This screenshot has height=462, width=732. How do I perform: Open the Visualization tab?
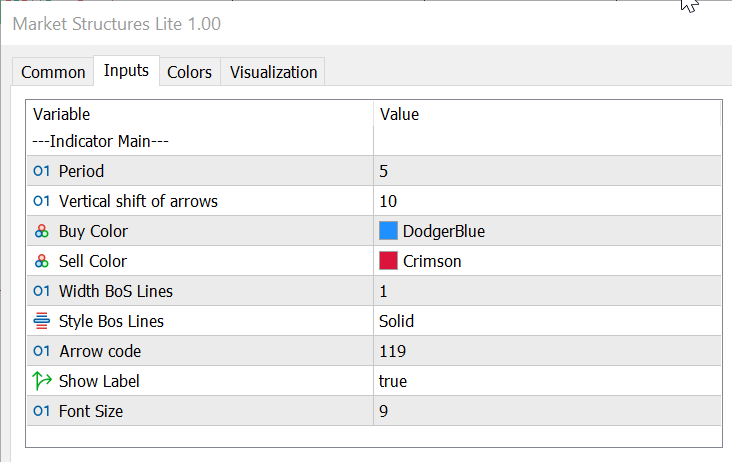click(273, 72)
